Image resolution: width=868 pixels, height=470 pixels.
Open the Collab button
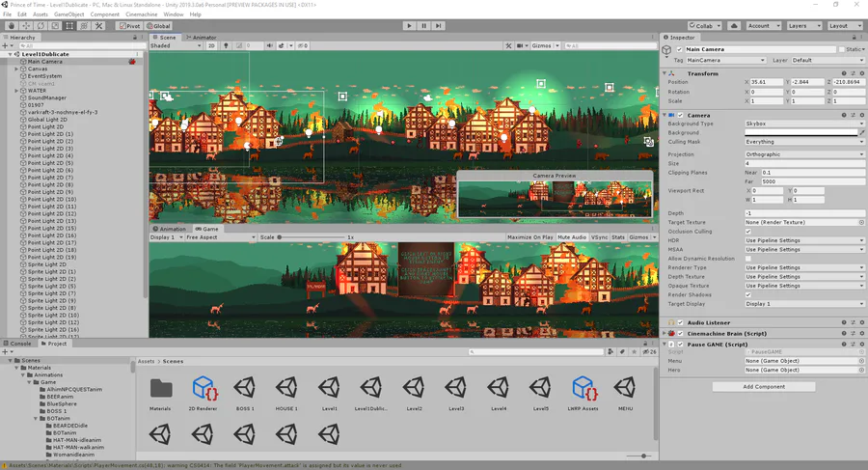click(x=705, y=25)
